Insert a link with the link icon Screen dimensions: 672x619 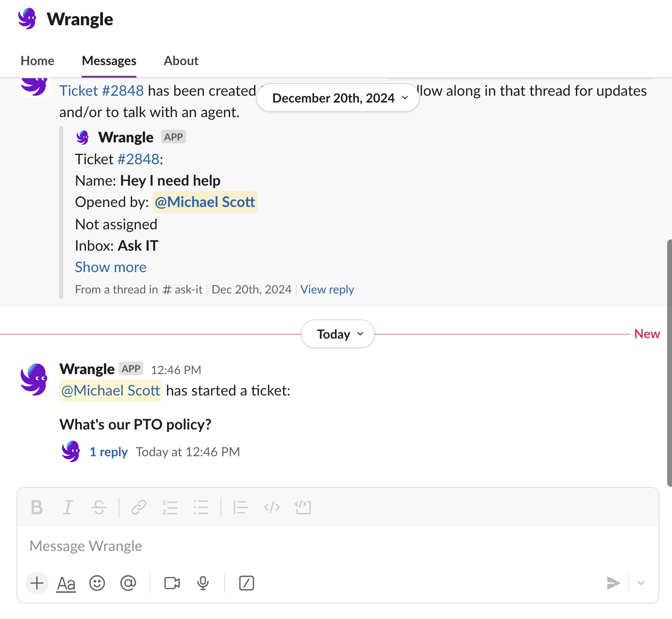pos(139,507)
